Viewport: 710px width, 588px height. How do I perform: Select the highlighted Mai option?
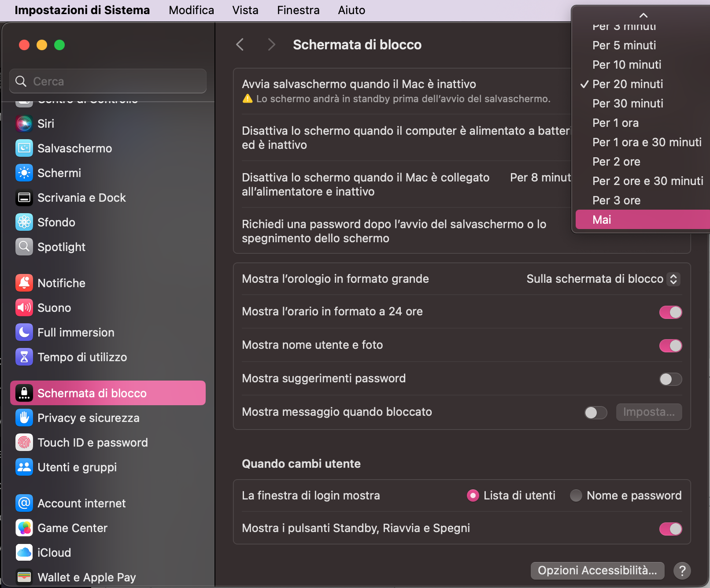(643, 220)
